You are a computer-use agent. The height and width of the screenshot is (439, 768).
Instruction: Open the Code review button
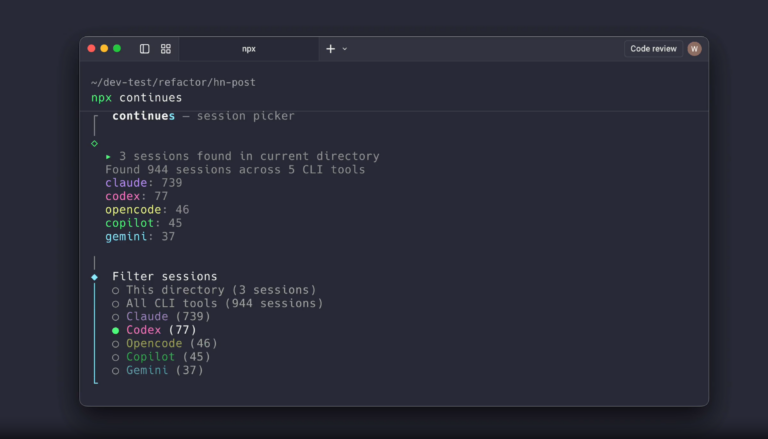653,49
